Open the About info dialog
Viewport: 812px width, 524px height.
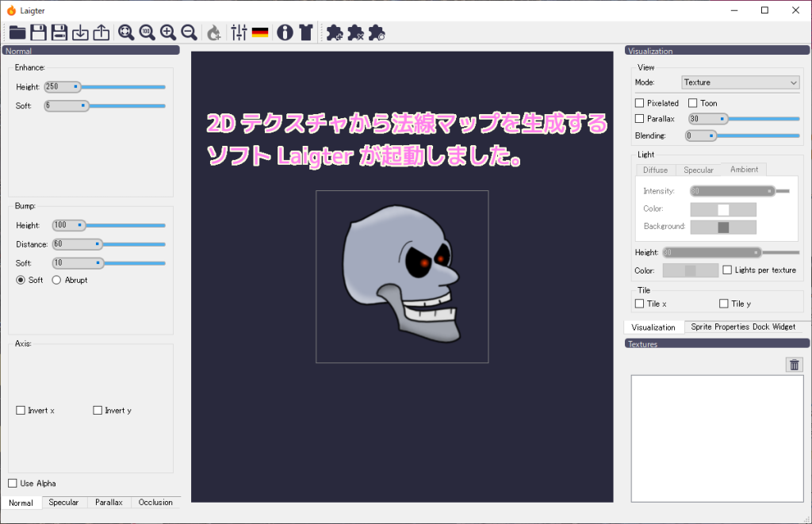[285, 33]
